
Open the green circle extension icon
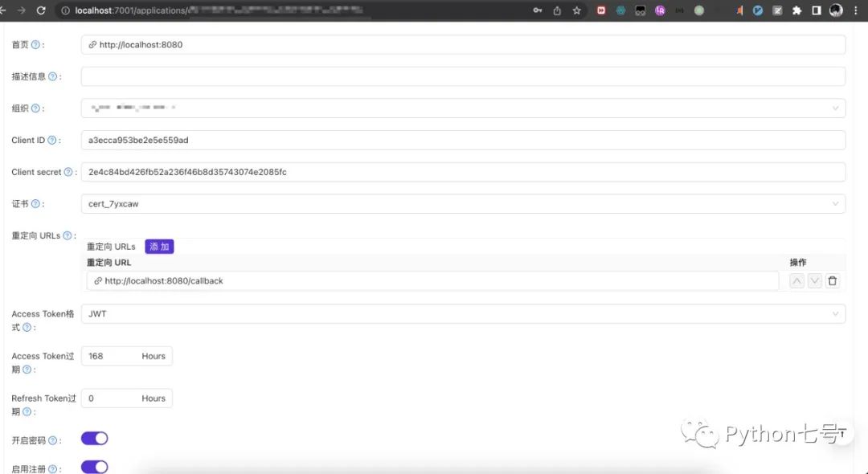699,10
